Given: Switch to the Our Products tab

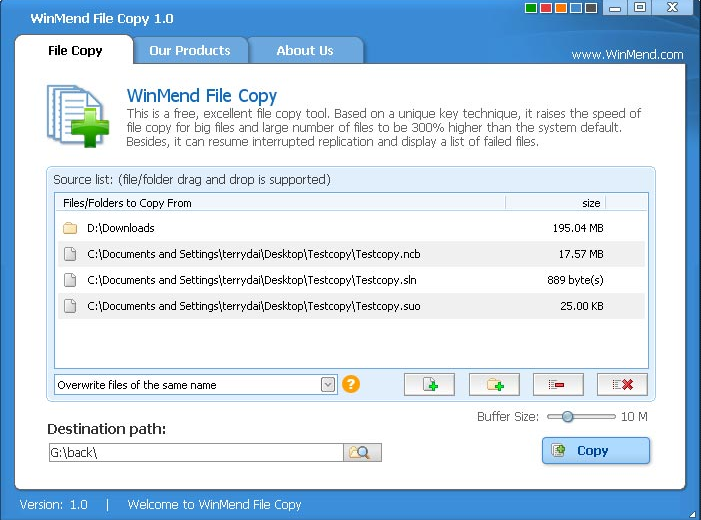Looking at the screenshot, I should coord(190,50).
